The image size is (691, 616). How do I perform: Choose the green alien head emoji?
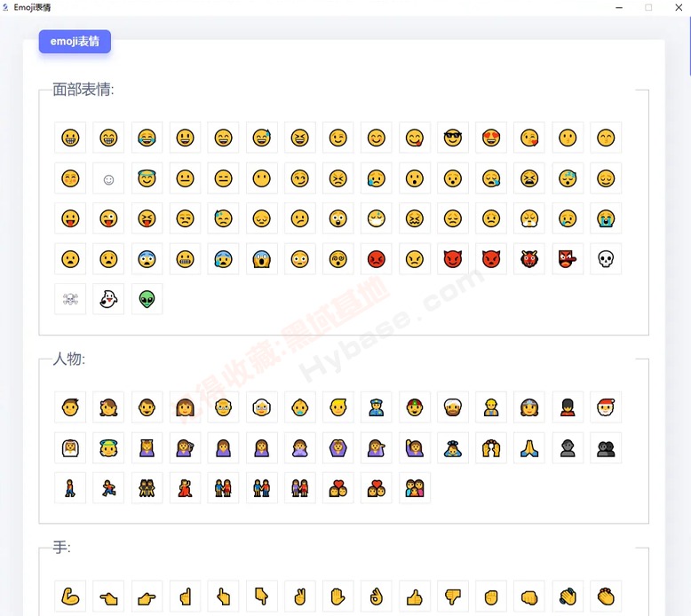click(x=147, y=299)
